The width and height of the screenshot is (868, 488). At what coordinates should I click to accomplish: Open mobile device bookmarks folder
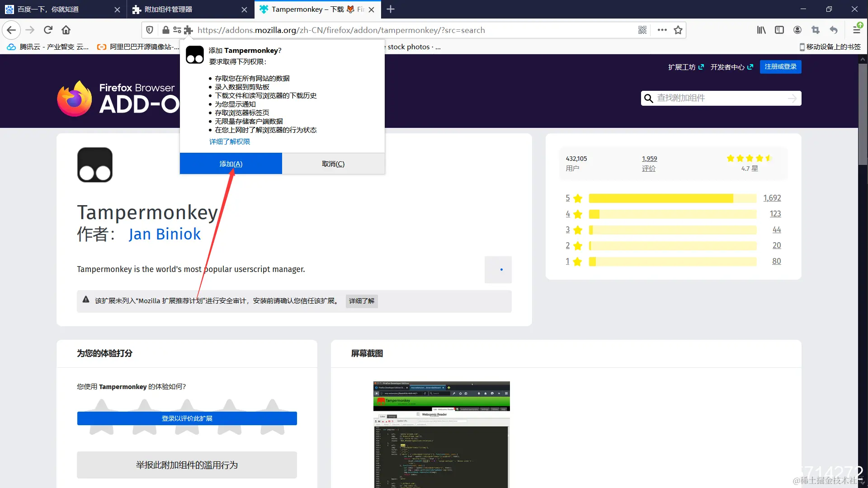tap(830, 47)
